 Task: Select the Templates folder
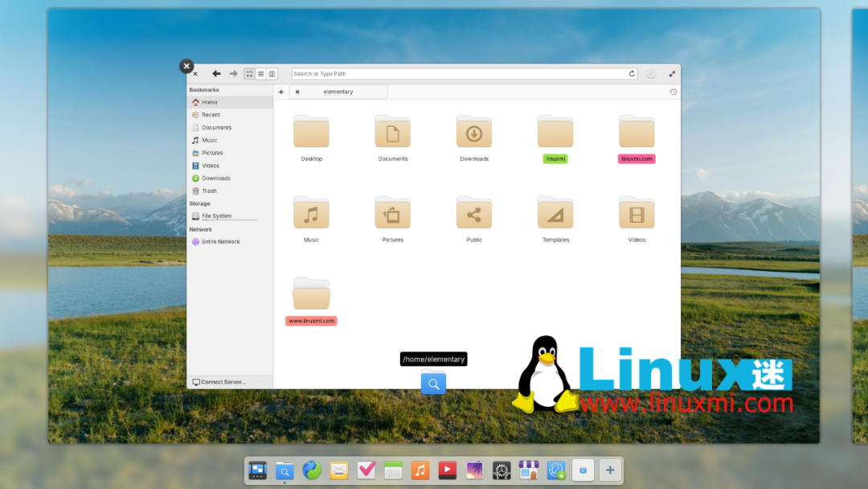555,220
